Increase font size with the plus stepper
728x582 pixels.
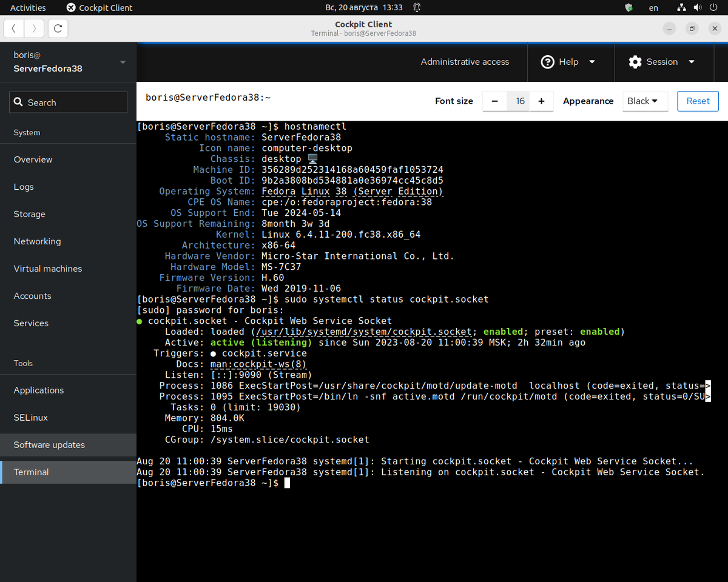(x=541, y=101)
